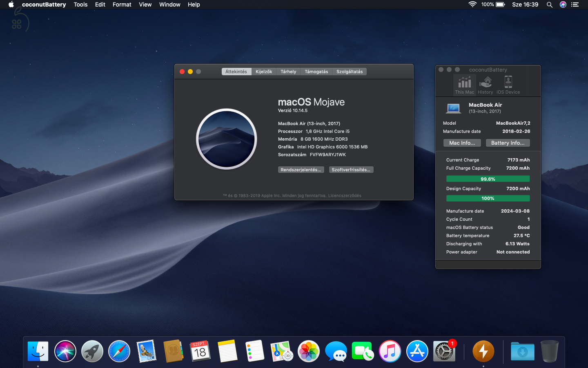Open Mail stamp icon in Dock

146,351
